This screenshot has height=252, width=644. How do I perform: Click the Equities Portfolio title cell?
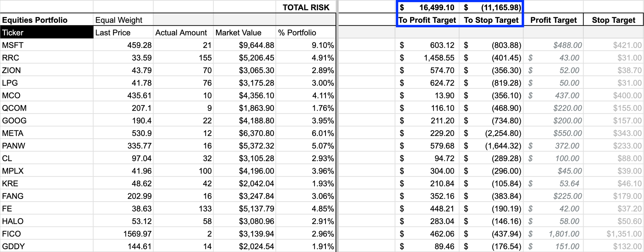[x=47, y=20]
